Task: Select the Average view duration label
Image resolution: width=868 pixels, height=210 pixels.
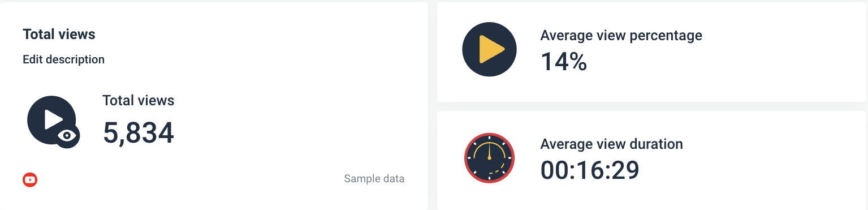Action: (x=612, y=144)
